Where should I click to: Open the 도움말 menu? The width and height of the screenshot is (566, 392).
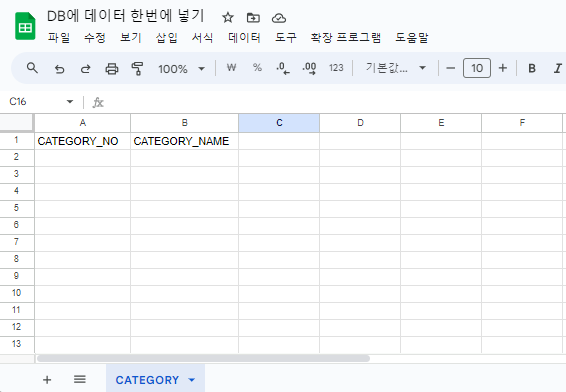[412, 38]
